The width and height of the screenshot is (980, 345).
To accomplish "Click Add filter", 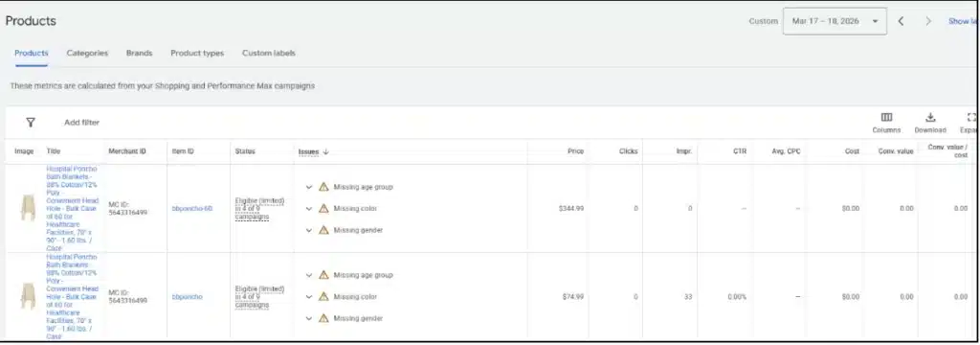I will (x=82, y=123).
